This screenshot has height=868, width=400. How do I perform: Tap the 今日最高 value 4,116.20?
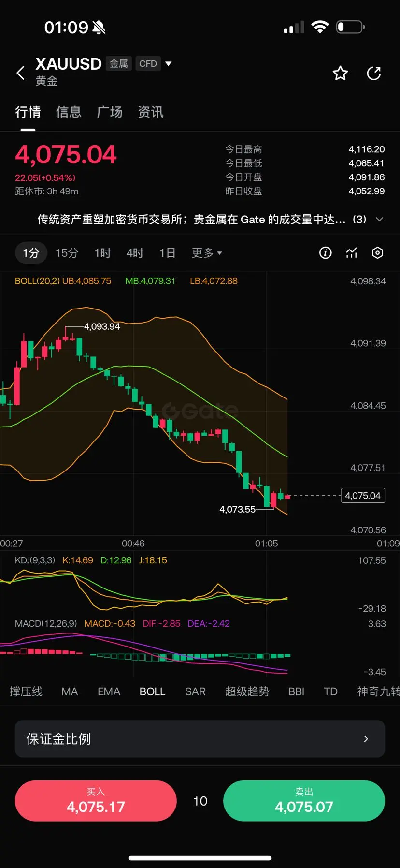pos(367,149)
